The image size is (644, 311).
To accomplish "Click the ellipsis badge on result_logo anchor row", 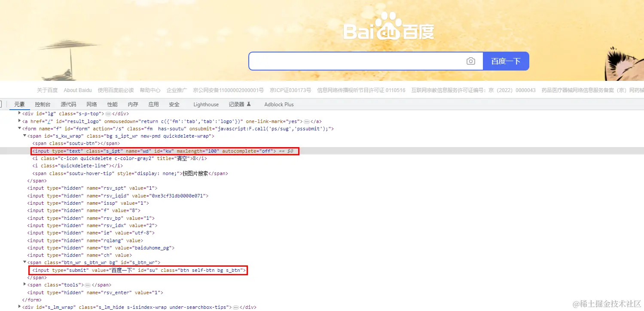I will (307, 121).
